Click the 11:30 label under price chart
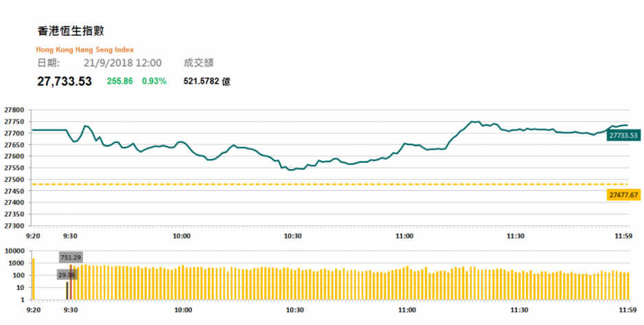This screenshot has height=325, width=644. point(516,236)
